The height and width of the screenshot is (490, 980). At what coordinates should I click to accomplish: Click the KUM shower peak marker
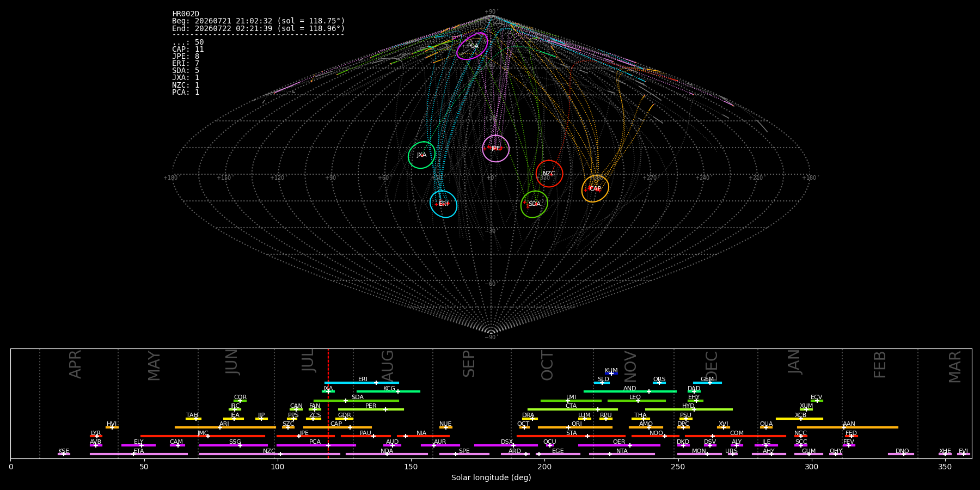tap(611, 373)
